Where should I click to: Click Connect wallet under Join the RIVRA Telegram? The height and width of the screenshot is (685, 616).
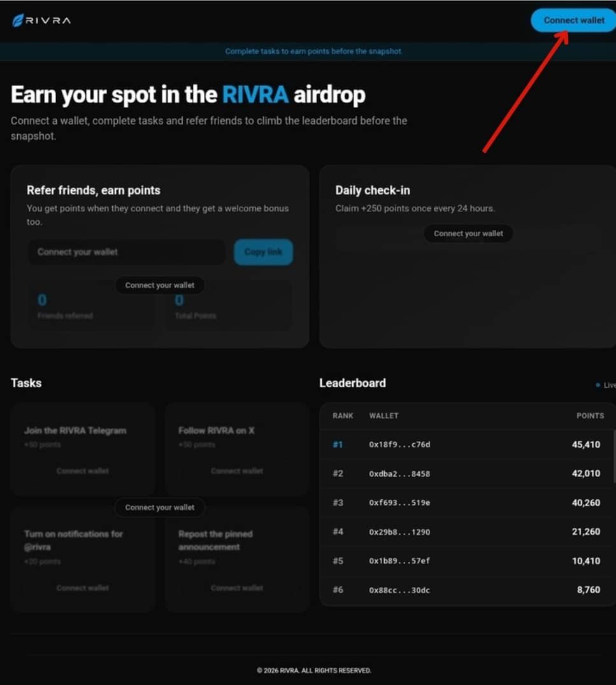[x=83, y=470]
